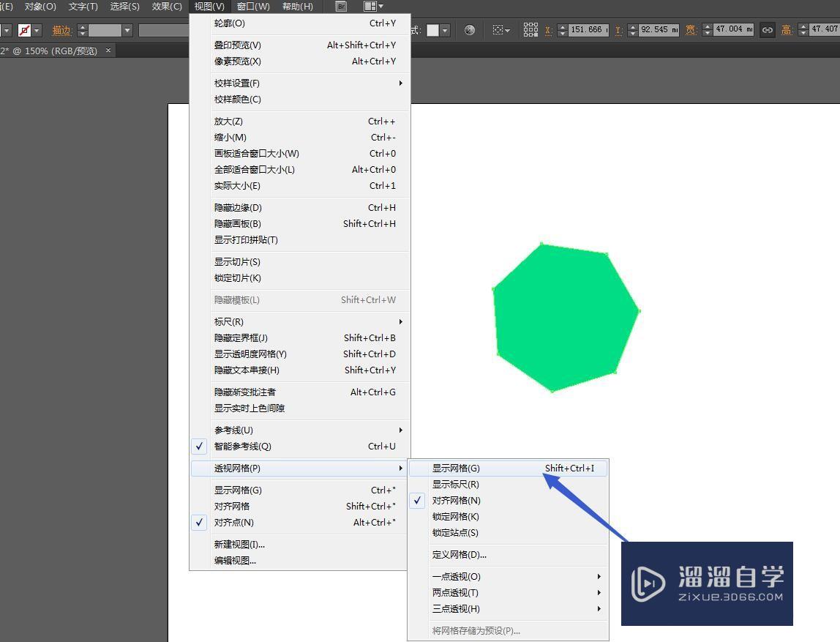Viewport: 840px width, 642px height.
Task: Choose 叠印预览(V) overprint preview
Action: 300,45
